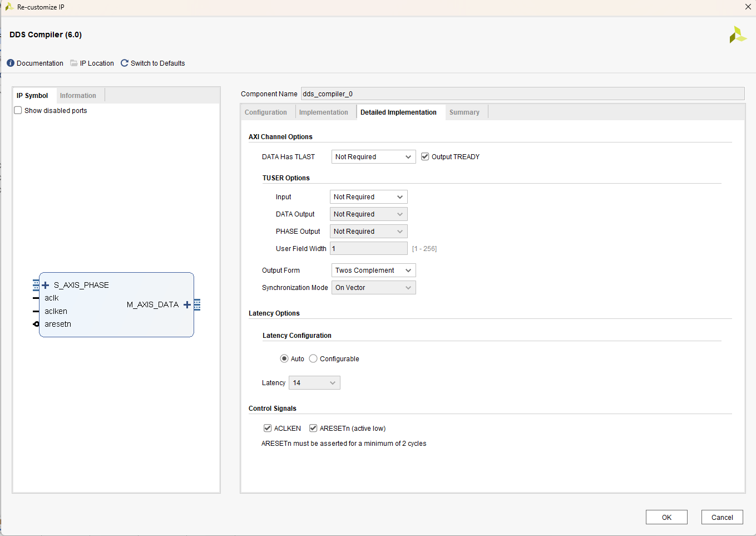Screen dimensions: 756x536
Task: Select Auto latency configuration
Action: click(x=284, y=359)
